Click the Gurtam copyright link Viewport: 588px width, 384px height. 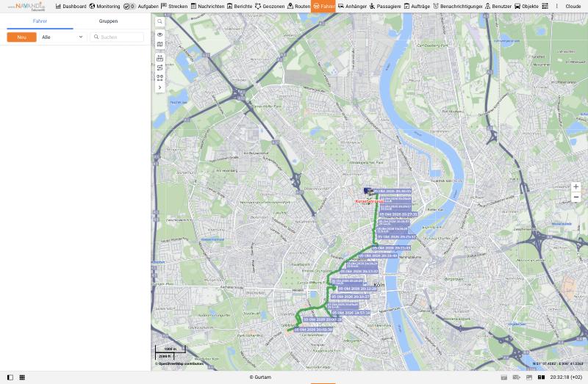tap(260, 377)
